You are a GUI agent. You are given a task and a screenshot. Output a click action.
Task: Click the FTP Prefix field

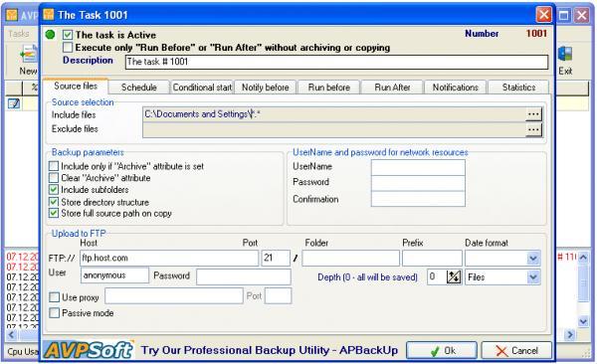[432, 259]
